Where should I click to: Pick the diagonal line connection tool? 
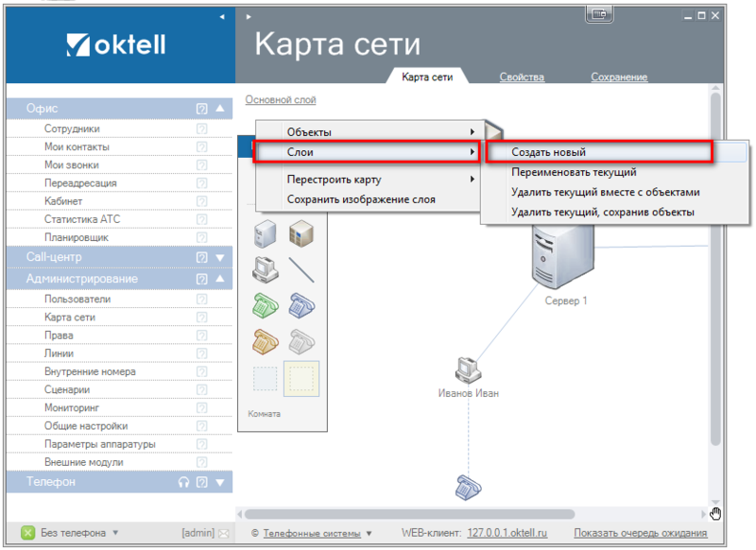click(x=301, y=269)
